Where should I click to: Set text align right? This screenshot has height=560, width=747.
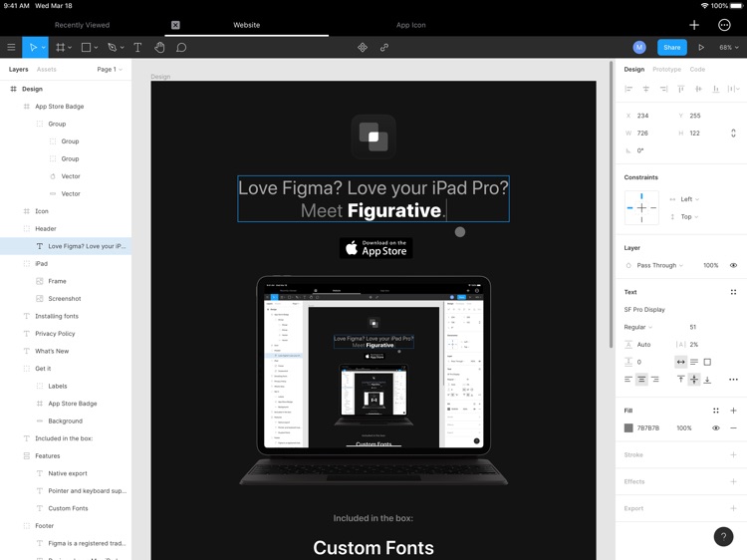(655, 380)
